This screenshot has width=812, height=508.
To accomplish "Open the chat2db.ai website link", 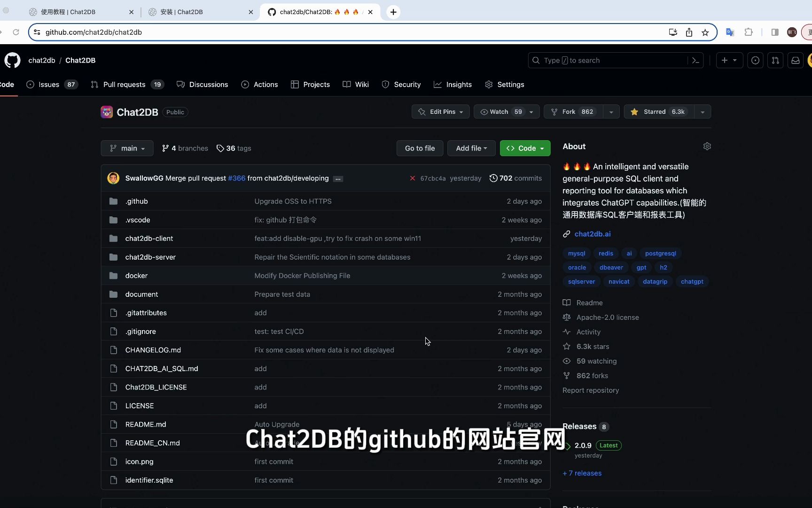I will (x=593, y=234).
